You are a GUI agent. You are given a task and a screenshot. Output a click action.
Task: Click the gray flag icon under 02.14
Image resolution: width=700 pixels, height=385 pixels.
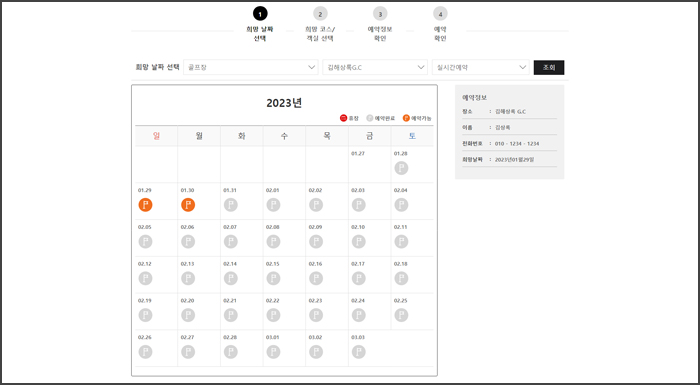230,278
